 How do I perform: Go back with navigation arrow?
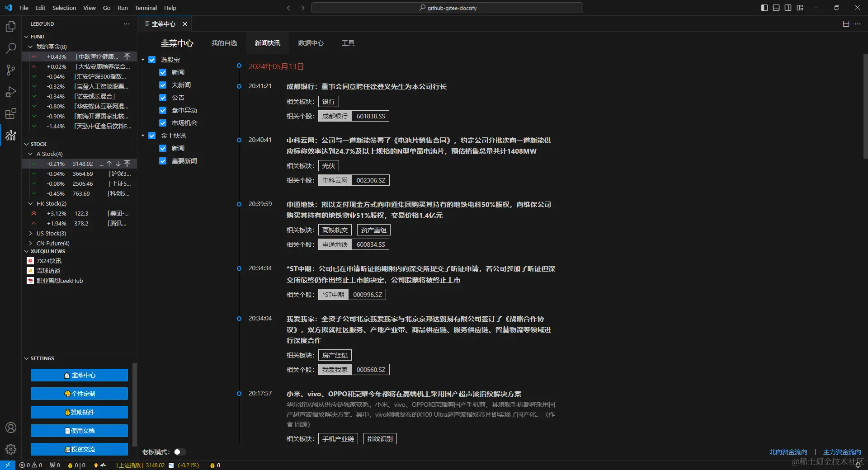coord(290,8)
